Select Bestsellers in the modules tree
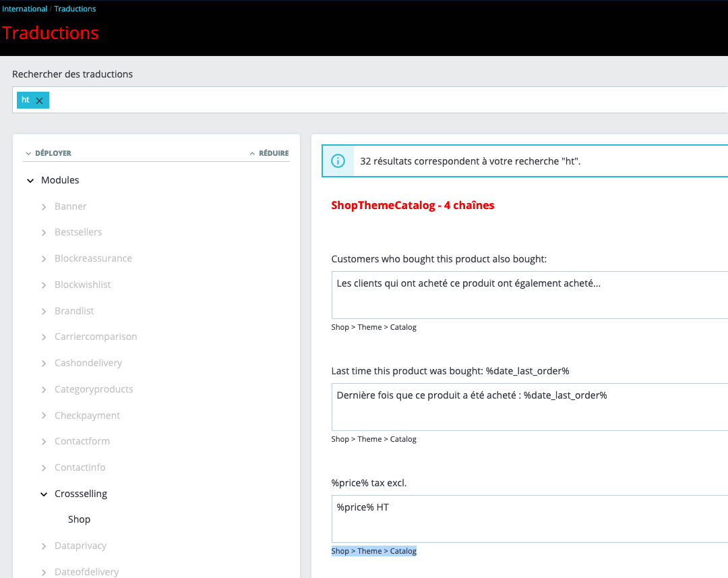The width and height of the screenshot is (728, 578). [x=78, y=232]
